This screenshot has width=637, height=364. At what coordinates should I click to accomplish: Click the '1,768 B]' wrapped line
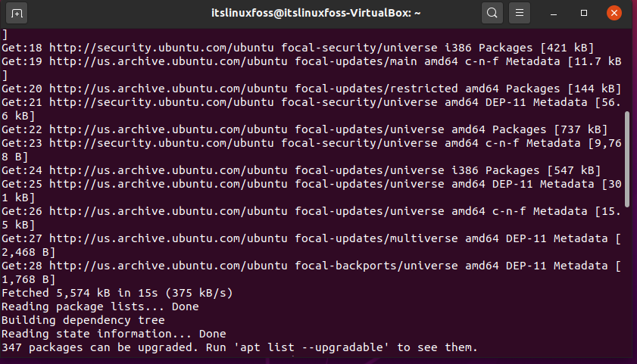point(29,279)
